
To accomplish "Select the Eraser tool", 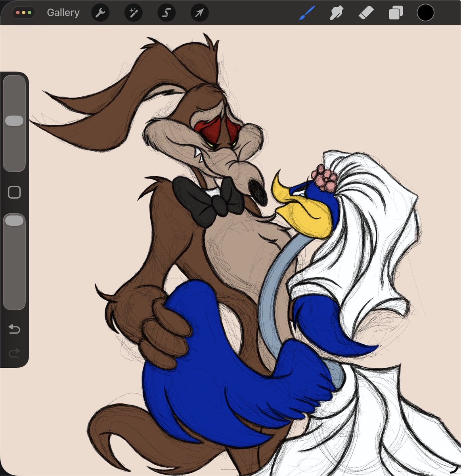I will [x=365, y=13].
